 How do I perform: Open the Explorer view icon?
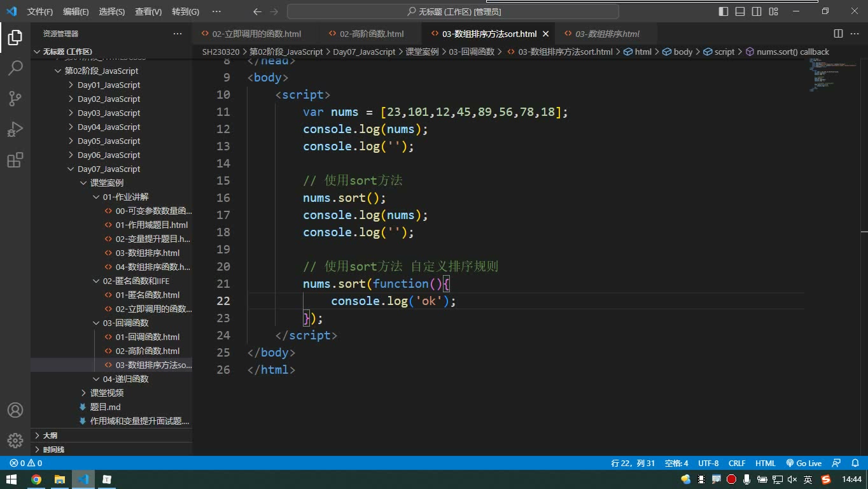coord(15,37)
